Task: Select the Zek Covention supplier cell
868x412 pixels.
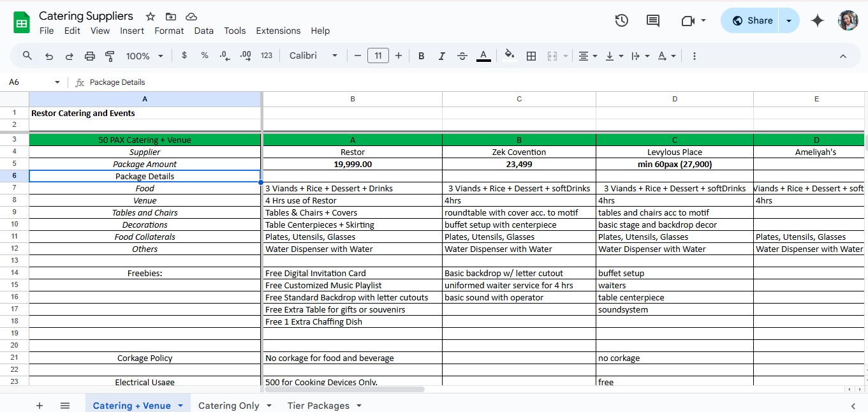Action: pyautogui.click(x=519, y=152)
